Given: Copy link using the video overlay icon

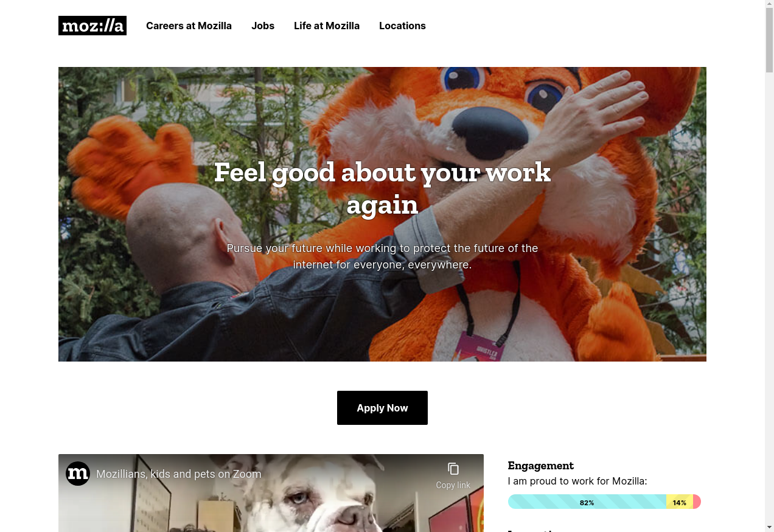Looking at the screenshot, I should point(453,475).
